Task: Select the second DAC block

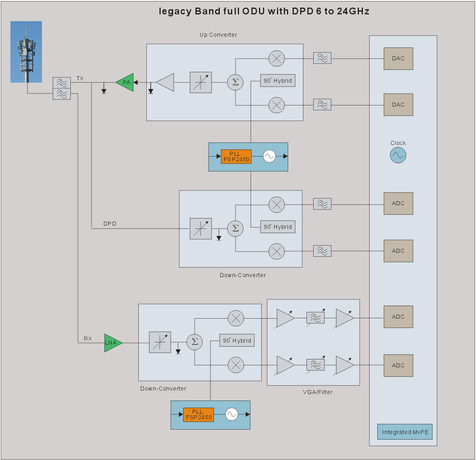Action: pyautogui.click(x=398, y=105)
